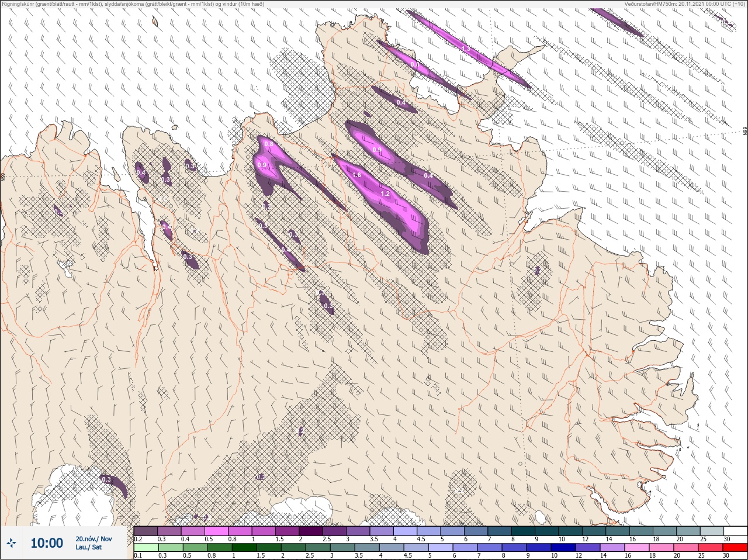Select the bright pink 0.5 snow legend swatch

coord(216,531)
